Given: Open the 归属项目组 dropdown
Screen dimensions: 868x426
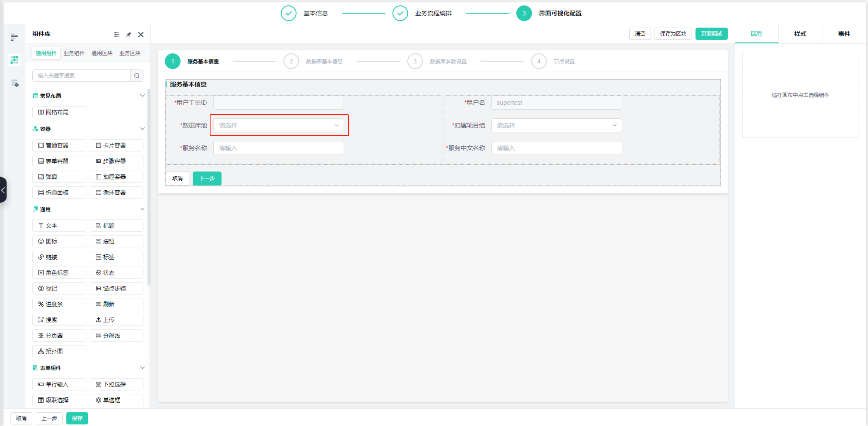Looking at the screenshot, I should [556, 125].
